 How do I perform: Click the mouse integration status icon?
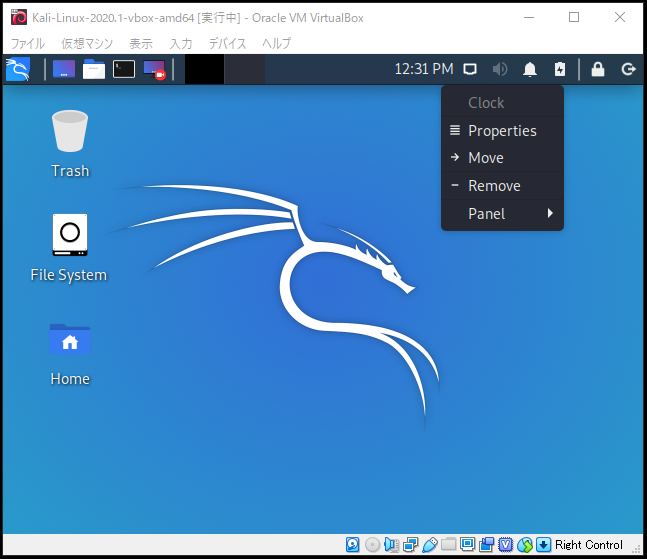tap(525, 545)
